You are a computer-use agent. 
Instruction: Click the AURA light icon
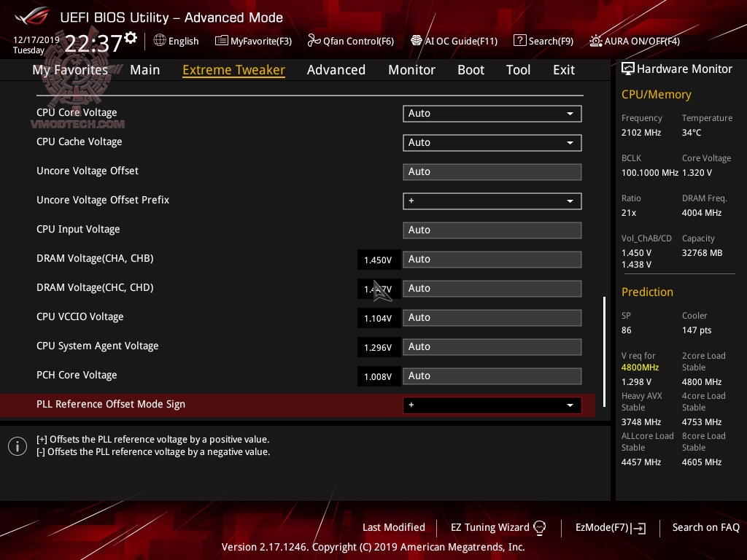595,41
